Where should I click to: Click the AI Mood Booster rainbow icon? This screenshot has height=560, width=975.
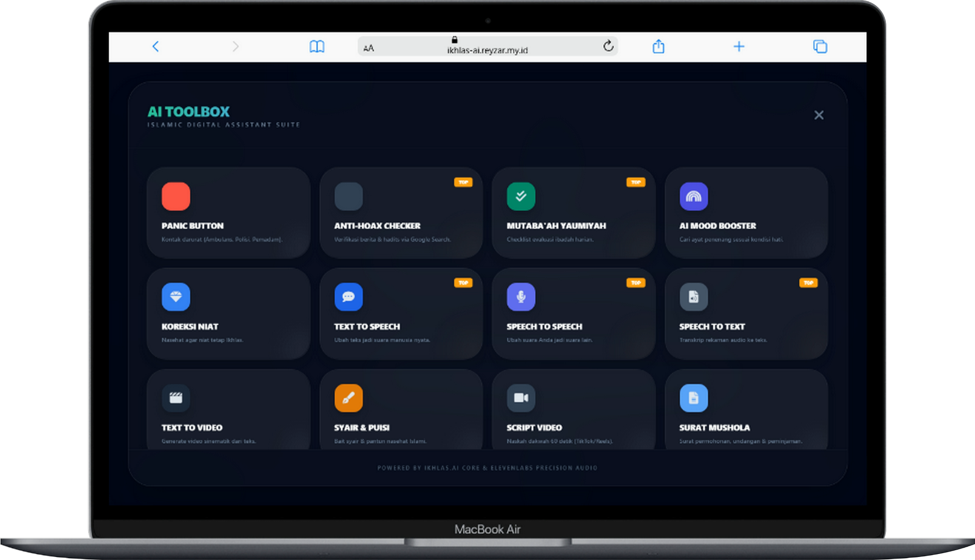coord(694,196)
